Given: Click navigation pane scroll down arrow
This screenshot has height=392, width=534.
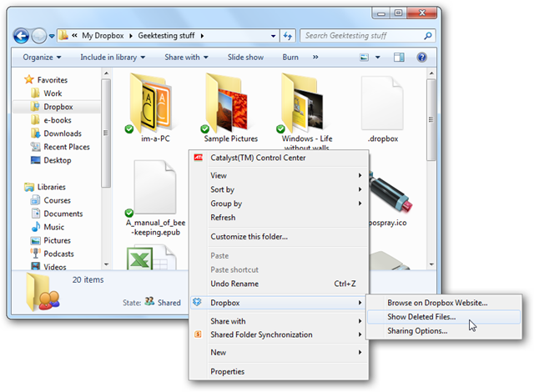Looking at the screenshot, I should (x=106, y=264).
